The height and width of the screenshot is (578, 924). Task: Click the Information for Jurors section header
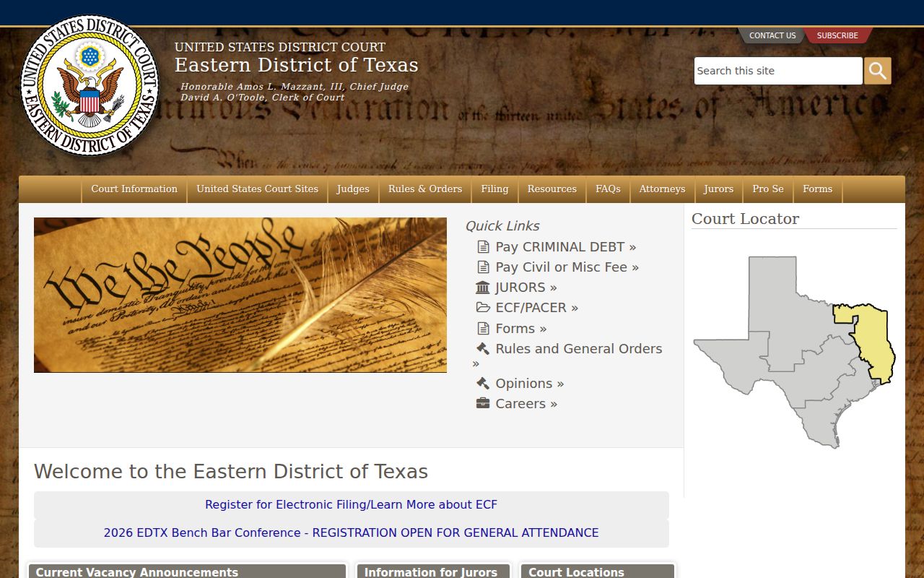point(434,571)
